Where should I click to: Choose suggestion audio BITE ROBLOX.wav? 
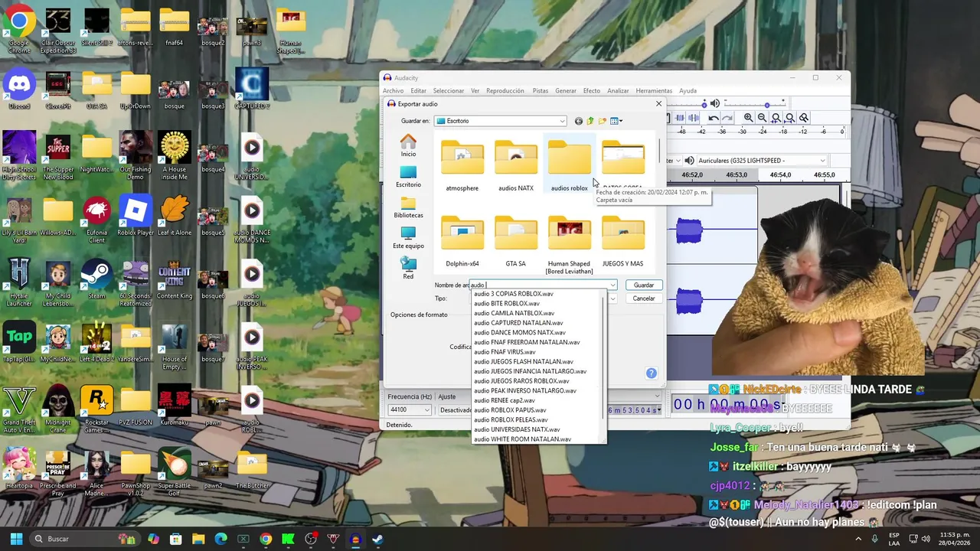[x=507, y=304]
